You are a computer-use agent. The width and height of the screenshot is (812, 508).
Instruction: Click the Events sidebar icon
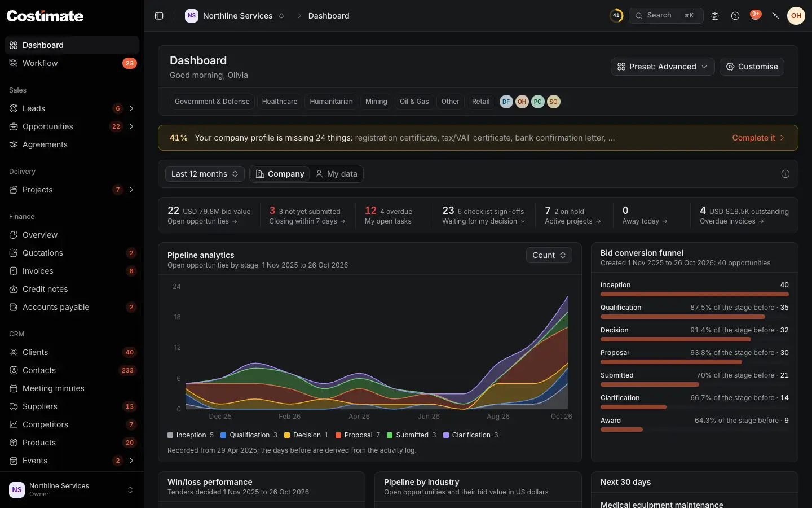(x=14, y=461)
